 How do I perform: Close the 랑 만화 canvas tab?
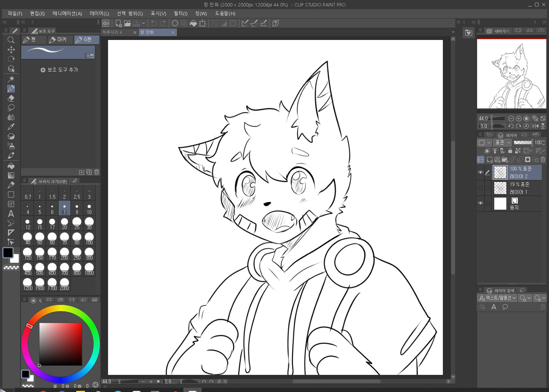[x=173, y=32]
